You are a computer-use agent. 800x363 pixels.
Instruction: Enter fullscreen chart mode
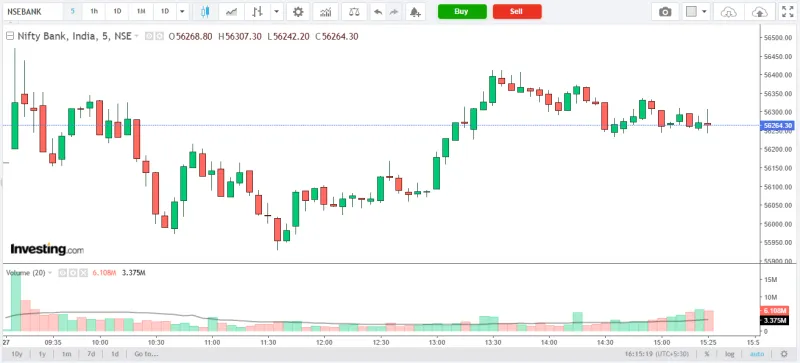point(788,12)
